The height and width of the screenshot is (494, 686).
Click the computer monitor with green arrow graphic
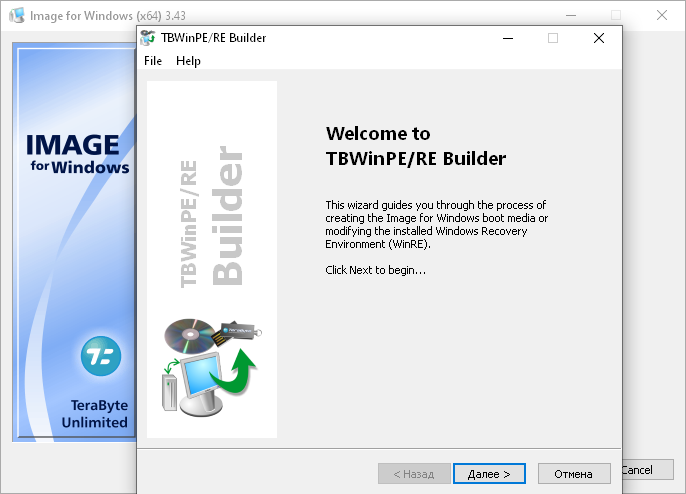tap(209, 382)
